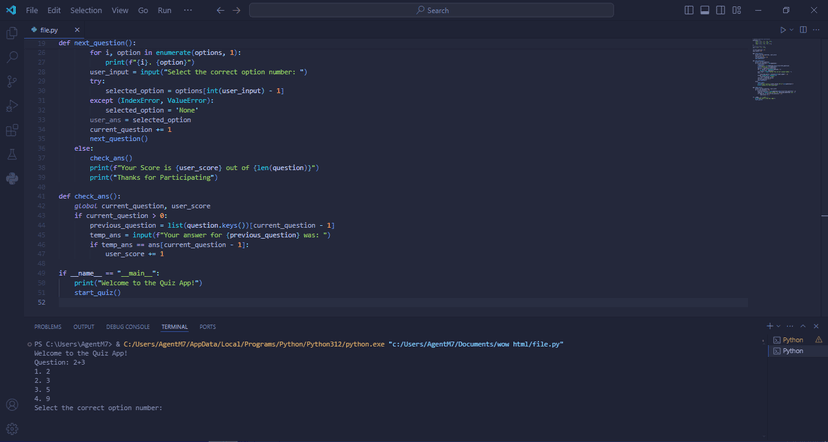Image resolution: width=828 pixels, height=442 pixels.
Task: Run the Python file with play button
Action: (783, 30)
